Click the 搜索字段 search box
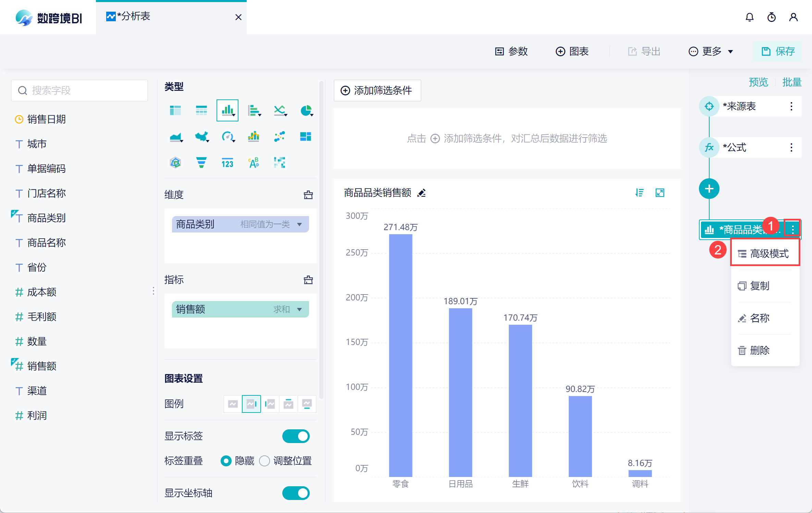The width and height of the screenshot is (812, 513). tap(79, 91)
